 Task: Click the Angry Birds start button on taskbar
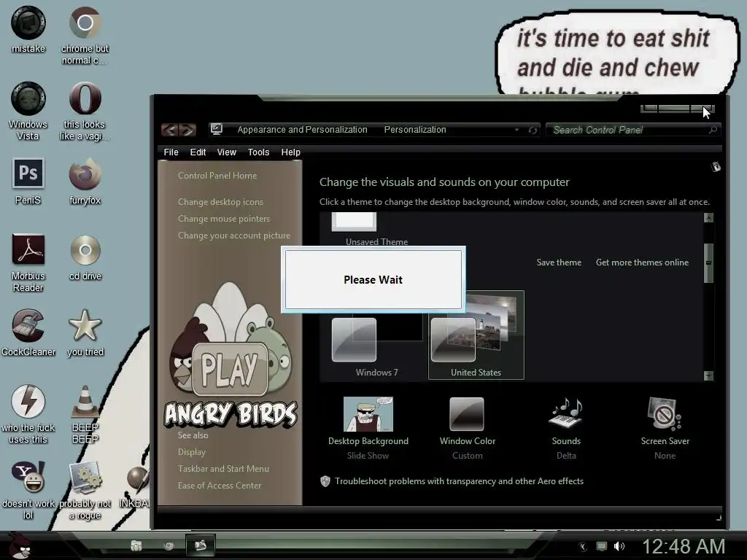click(x=19, y=545)
